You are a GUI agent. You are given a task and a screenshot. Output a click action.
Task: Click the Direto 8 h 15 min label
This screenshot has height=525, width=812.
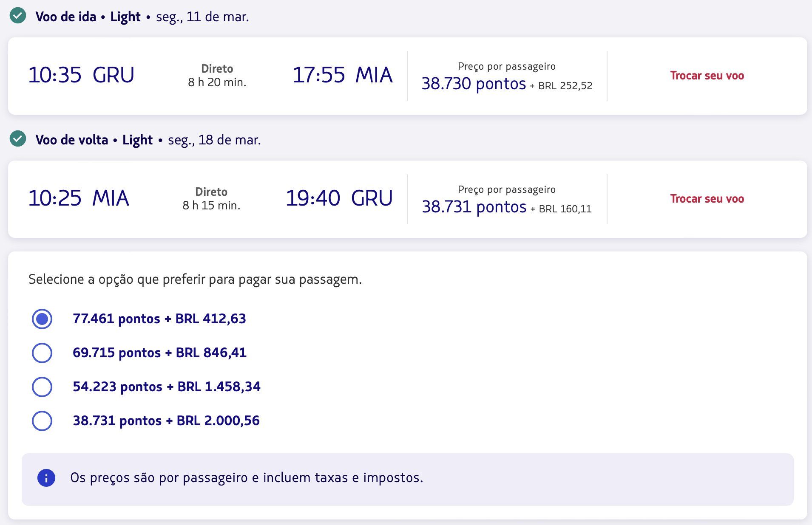click(x=211, y=199)
